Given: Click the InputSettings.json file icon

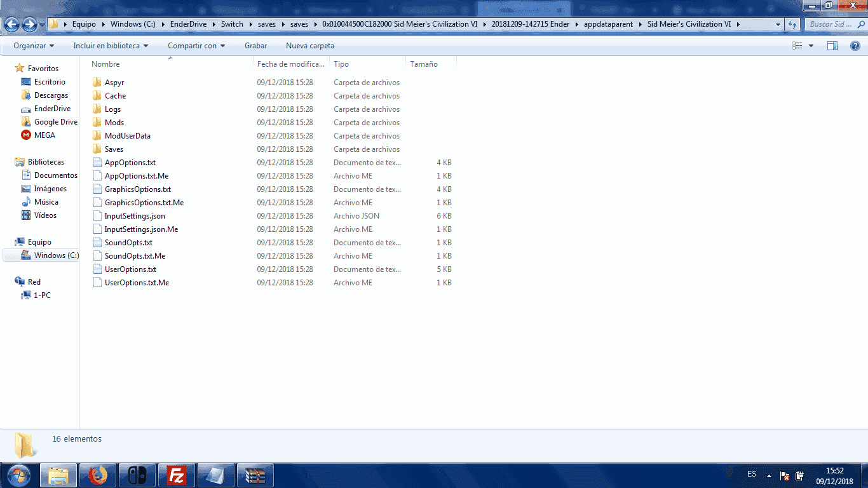Looking at the screenshot, I should tap(97, 216).
